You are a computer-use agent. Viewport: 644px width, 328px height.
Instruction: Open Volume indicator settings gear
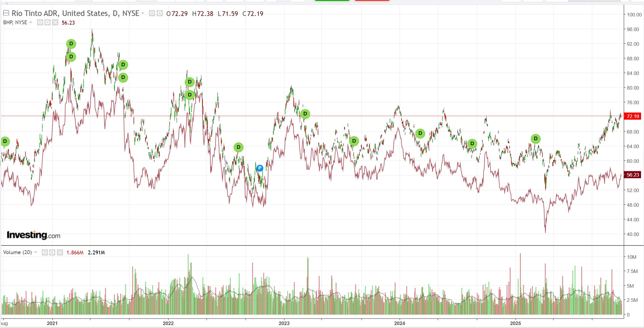[x=52, y=252]
